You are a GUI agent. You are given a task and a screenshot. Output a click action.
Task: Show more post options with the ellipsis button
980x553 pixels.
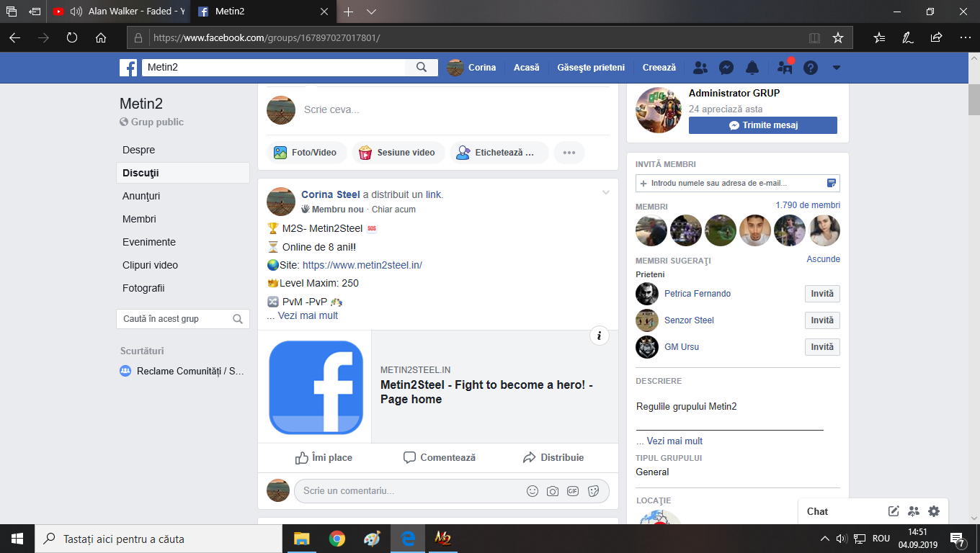click(569, 153)
